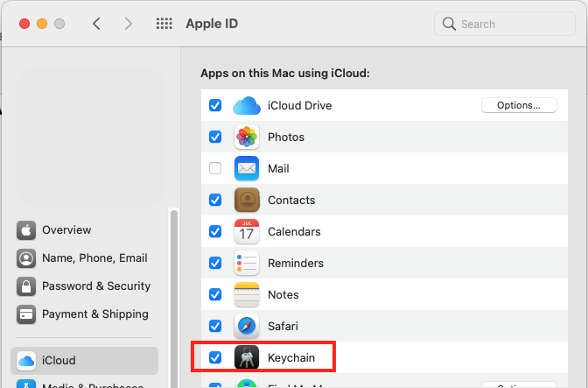Click the Contacts app icon
588x388 pixels.
[247, 201]
